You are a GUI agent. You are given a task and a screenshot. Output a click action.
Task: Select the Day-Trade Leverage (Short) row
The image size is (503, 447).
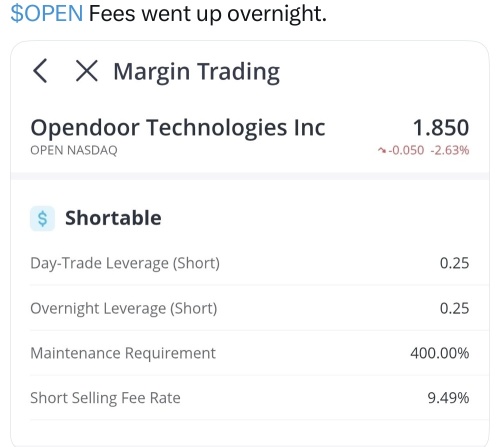250,263
